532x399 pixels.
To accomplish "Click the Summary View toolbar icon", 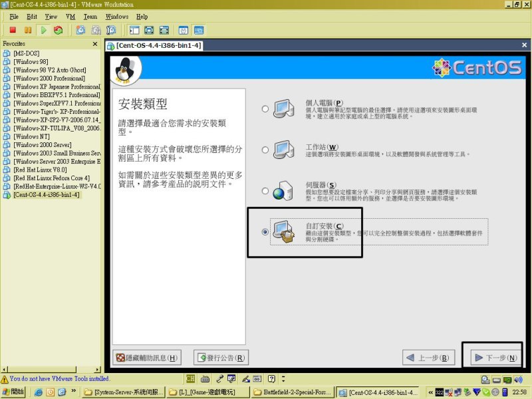I will pos(184,30).
